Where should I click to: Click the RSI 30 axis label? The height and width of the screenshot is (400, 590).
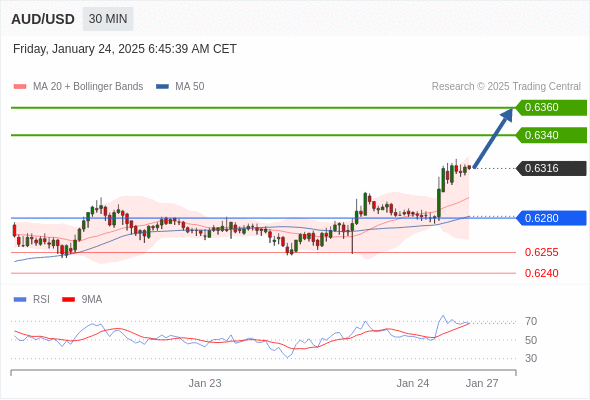pyautogui.click(x=531, y=358)
